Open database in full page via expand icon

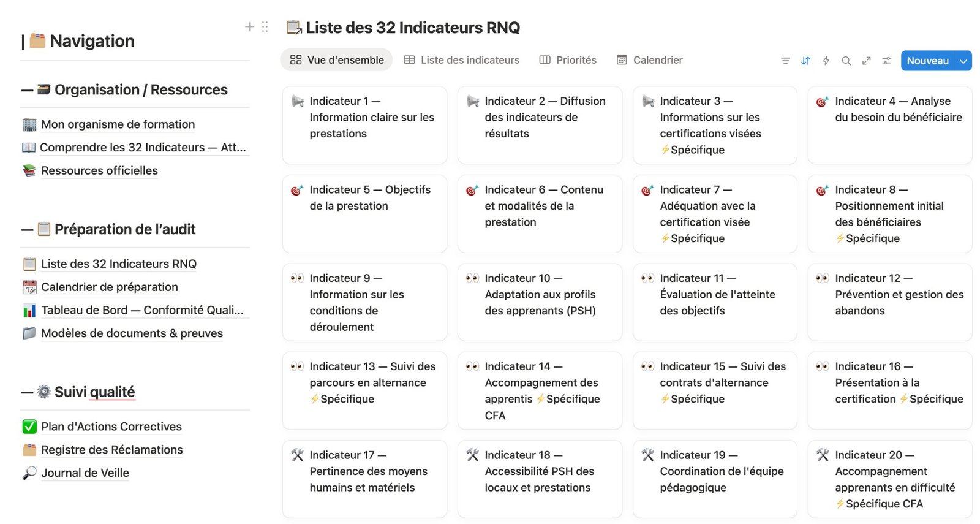tap(866, 61)
